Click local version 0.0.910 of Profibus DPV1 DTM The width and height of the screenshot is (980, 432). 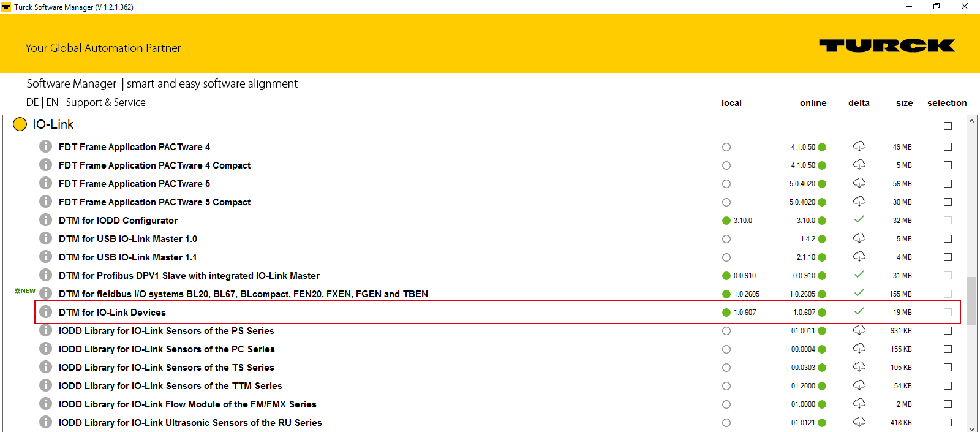[x=745, y=276]
